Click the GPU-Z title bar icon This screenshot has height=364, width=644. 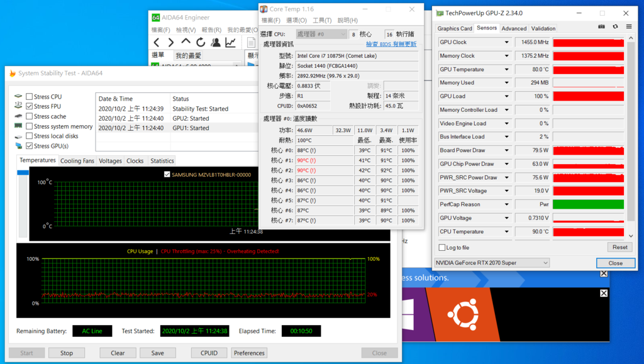(x=440, y=13)
